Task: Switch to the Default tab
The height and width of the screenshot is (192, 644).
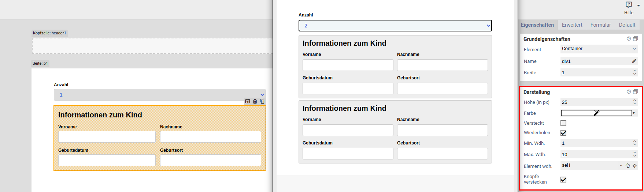Action: [627, 25]
